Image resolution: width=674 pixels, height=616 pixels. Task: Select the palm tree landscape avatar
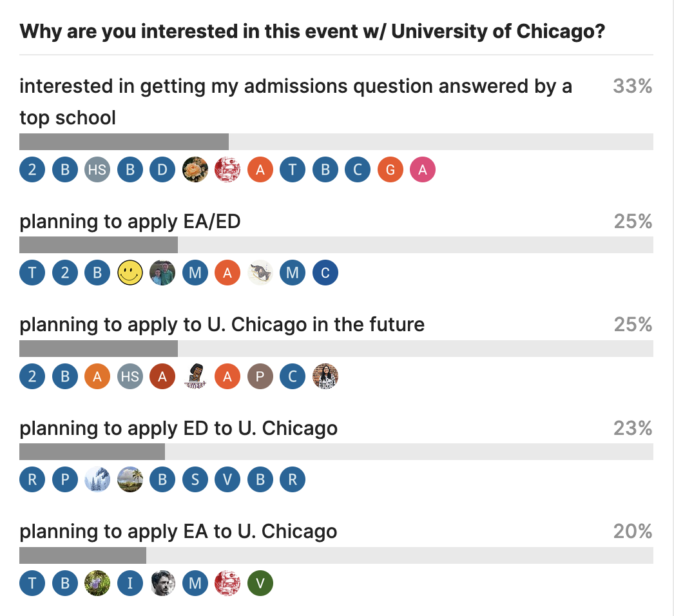(130, 480)
